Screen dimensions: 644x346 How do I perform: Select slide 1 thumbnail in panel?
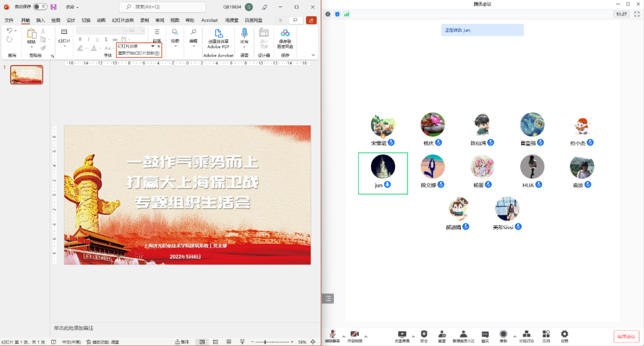[x=27, y=75]
